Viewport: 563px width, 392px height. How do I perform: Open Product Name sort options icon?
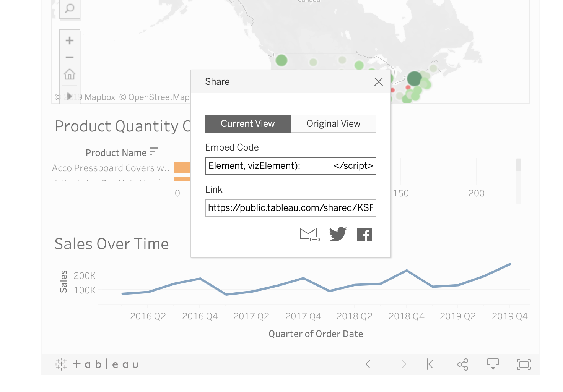click(153, 152)
